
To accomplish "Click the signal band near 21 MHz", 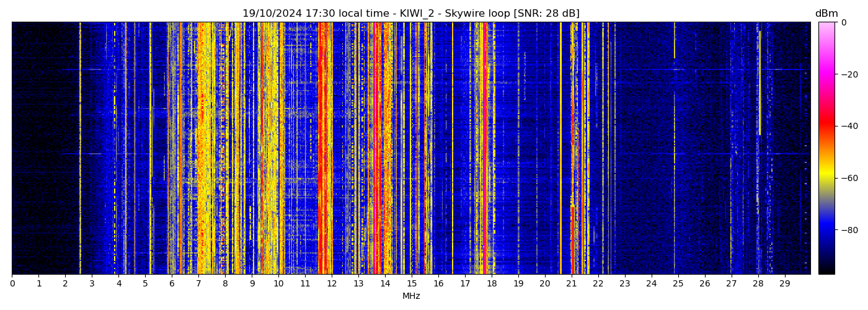I will pos(572,149).
